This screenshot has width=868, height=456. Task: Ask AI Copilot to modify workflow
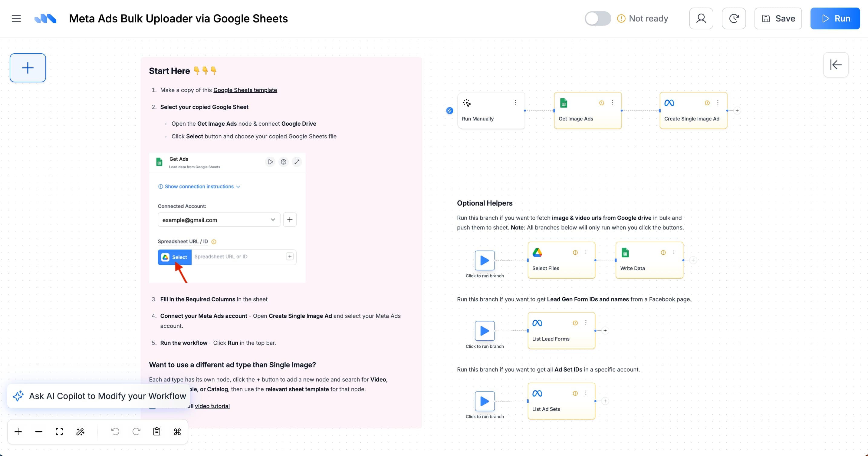tap(99, 396)
